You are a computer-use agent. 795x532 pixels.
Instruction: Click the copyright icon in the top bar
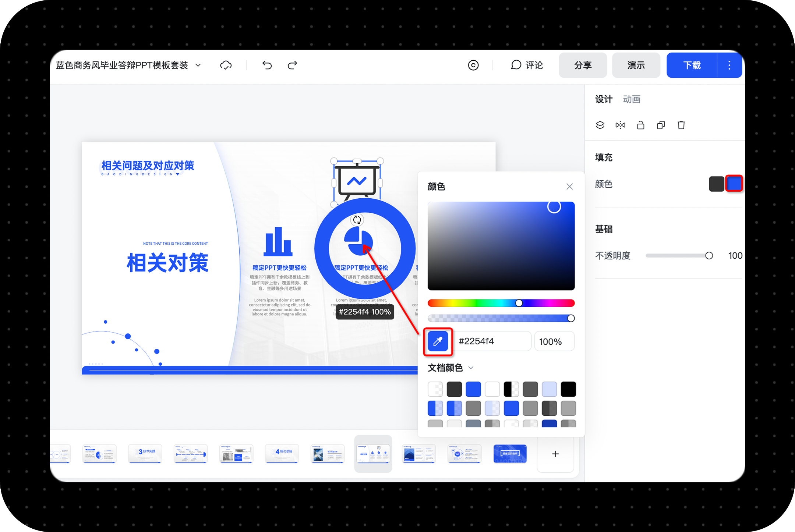[x=473, y=65]
